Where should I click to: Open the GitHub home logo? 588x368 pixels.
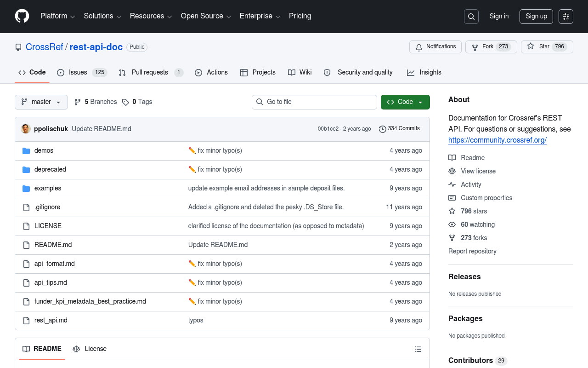tap(22, 16)
